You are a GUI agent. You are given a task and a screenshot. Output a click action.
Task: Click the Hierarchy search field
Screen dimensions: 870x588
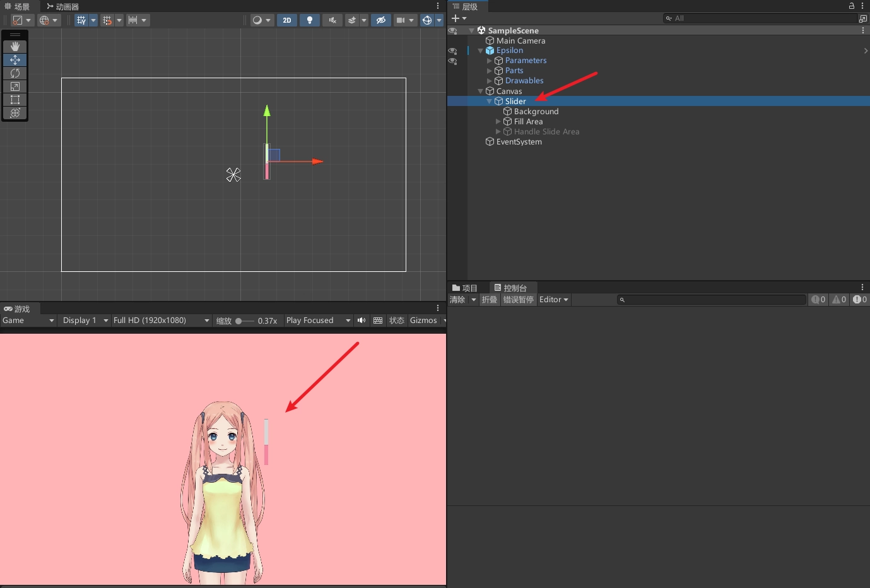(x=760, y=18)
